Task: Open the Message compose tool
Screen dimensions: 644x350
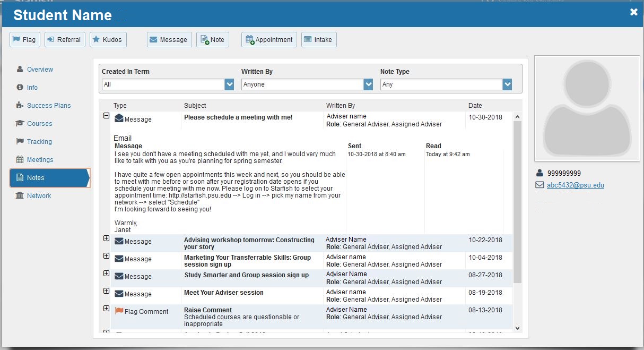Action: pos(169,39)
